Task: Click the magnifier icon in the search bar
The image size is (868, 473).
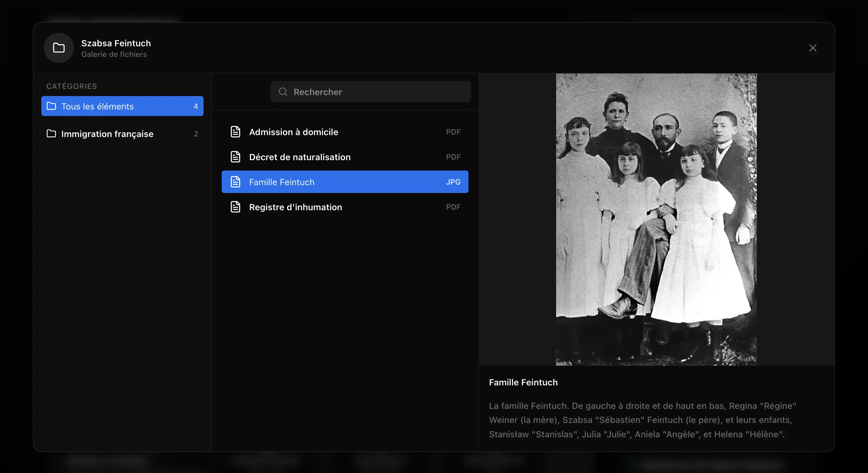Action: [283, 92]
